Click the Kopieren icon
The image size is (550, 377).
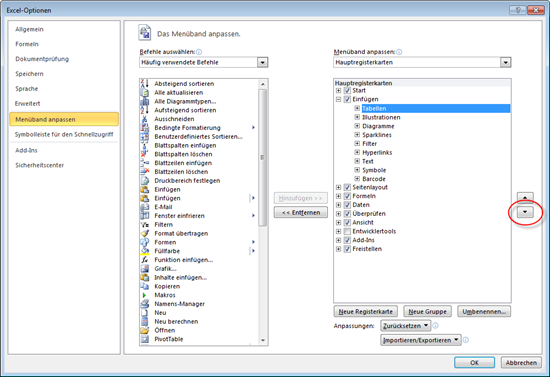pos(145,286)
